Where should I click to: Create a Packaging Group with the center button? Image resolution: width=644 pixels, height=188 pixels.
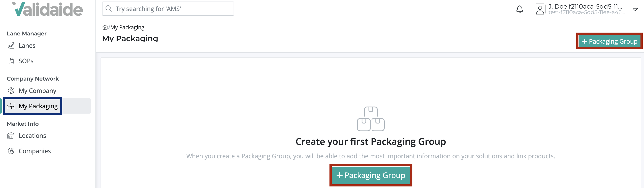tap(371, 175)
